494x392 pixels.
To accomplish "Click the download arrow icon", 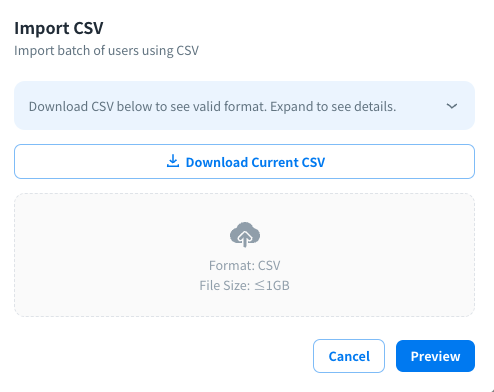I will click(173, 161).
